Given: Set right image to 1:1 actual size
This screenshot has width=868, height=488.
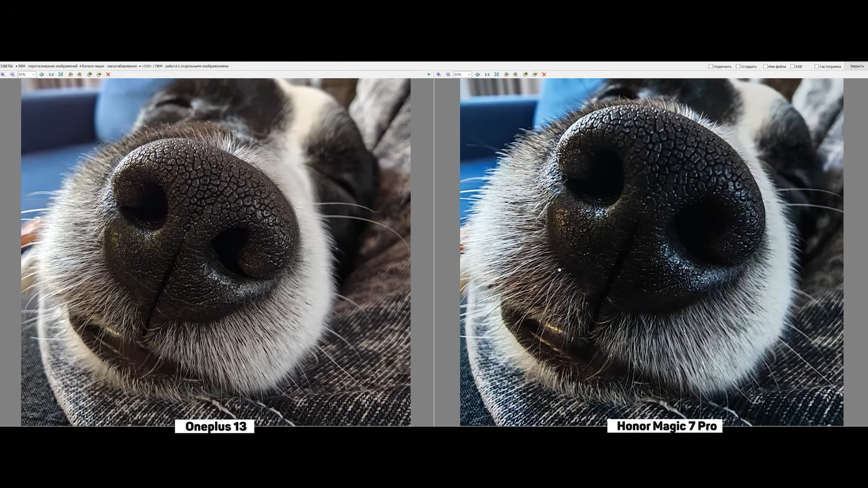Looking at the screenshot, I should [x=487, y=74].
